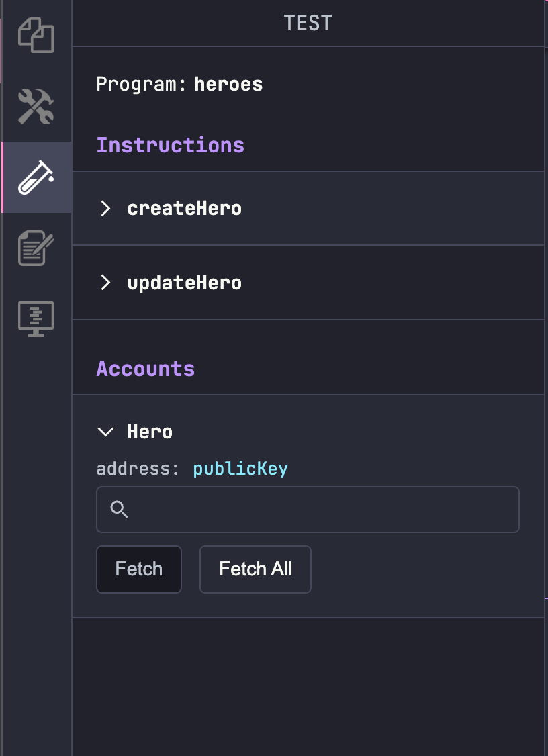The height and width of the screenshot is (756, 548).
Task: Open the monitor sidebar icon
Action: (x=36, y=319)
